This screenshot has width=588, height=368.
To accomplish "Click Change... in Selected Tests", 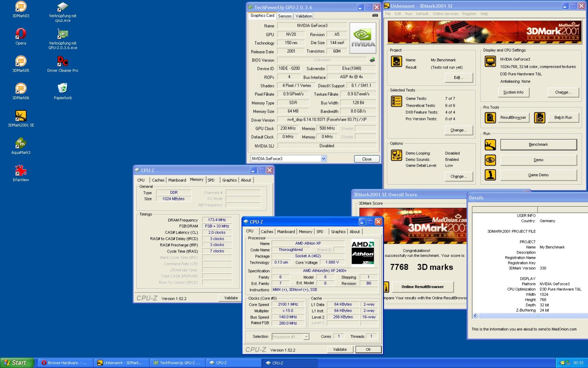I will tap(458, 130).
